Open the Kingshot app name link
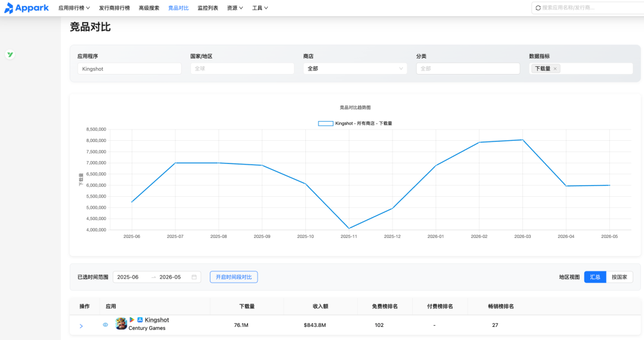 click(157, 320)
